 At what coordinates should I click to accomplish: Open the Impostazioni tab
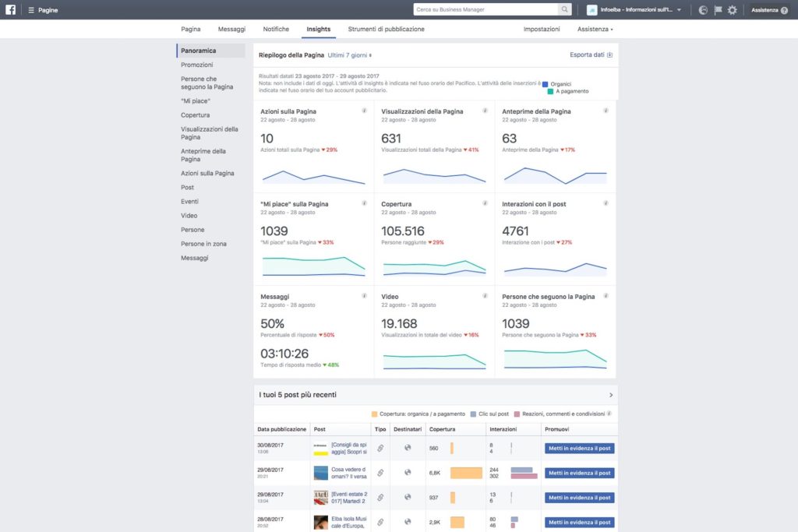pos(542,29)
